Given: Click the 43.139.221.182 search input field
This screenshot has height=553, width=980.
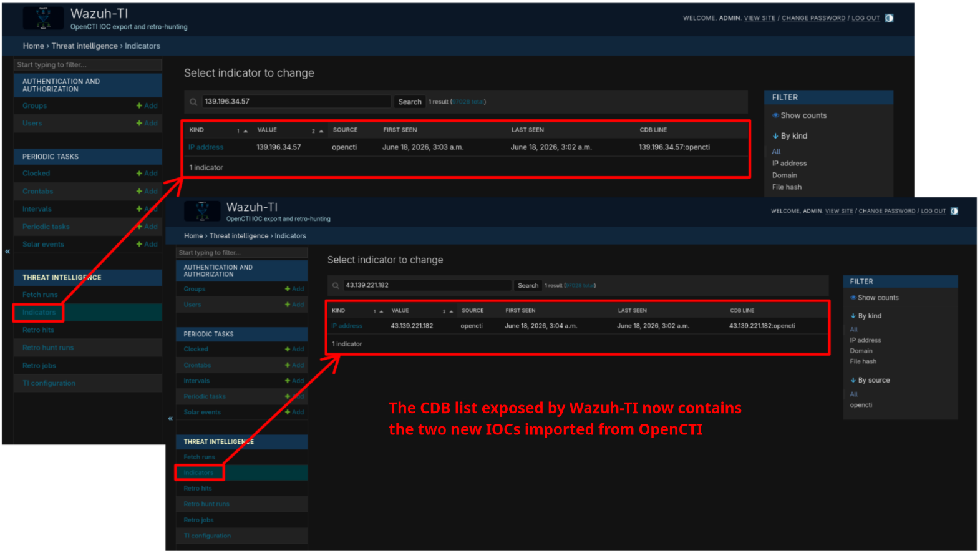Looking at the screenshot, I should tap(427, 285).
